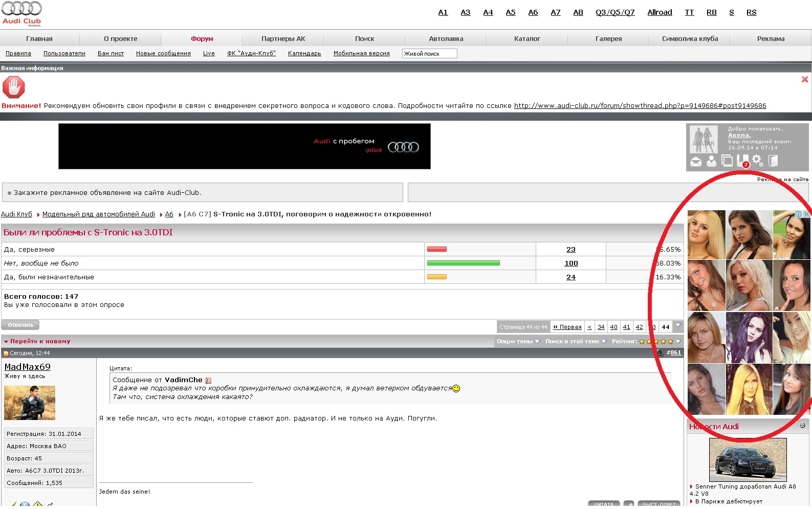Collapse the Новости Audi panel
This screenshot has height=509, width=812.
[802, 426]
